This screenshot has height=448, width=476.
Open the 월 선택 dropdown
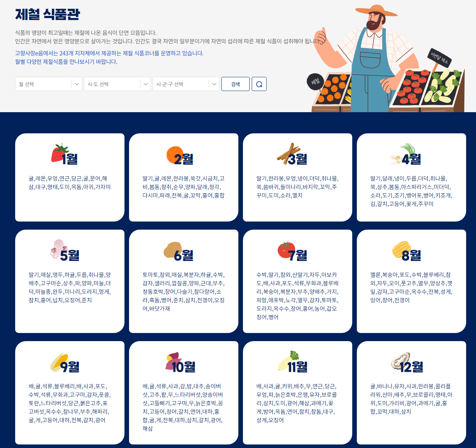click(48, 84)
